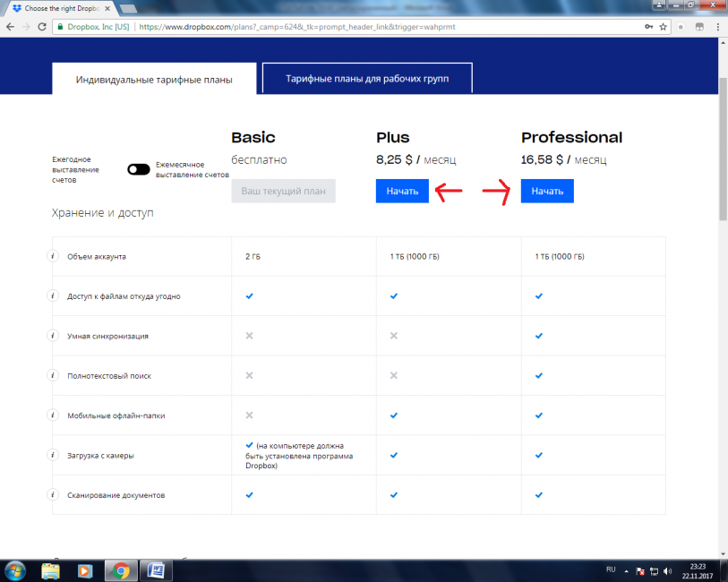Open media player from taskbar
728x582 pixels.
point(84,571)
